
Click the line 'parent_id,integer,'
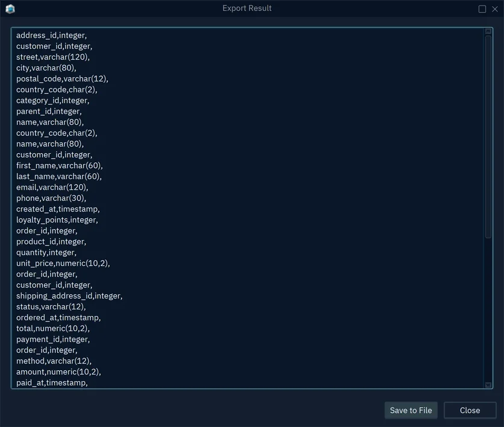[49, 111]
